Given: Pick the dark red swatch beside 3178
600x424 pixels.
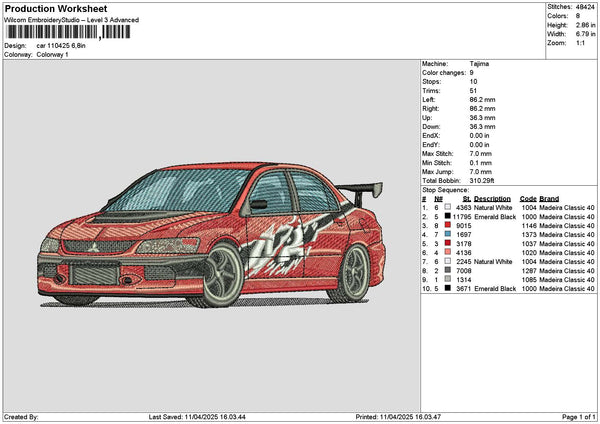Looking at the screenshot, I should click(447, 243).
